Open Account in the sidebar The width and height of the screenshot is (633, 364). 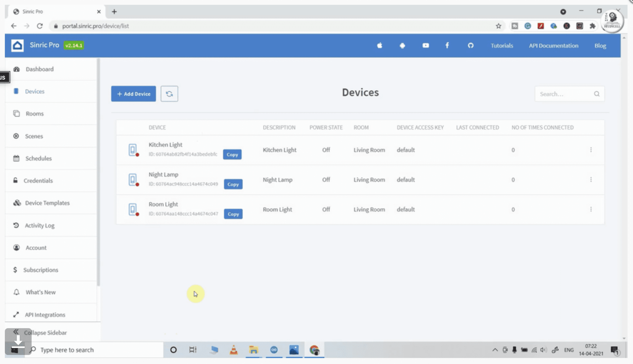(x=51, y=248)
